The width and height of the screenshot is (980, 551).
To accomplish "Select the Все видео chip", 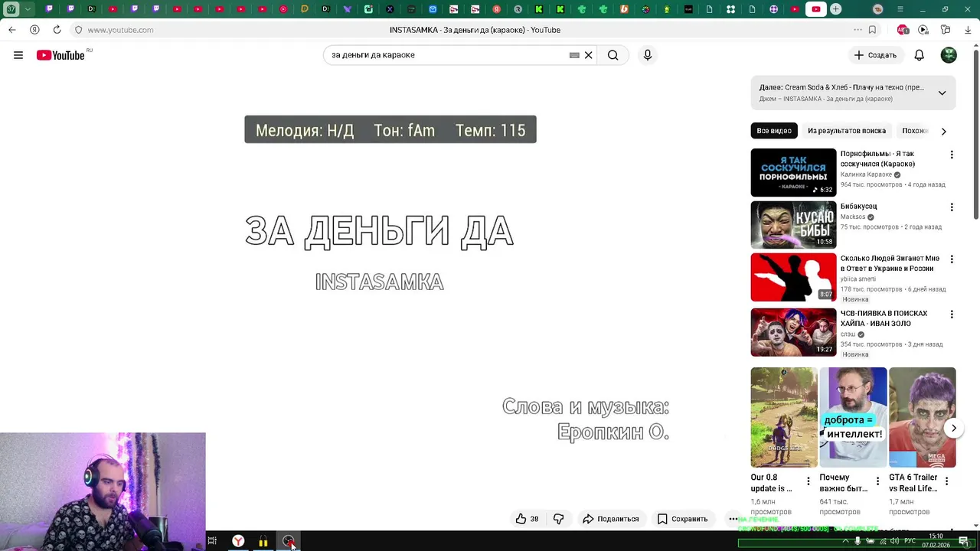I will click(774, 131).
